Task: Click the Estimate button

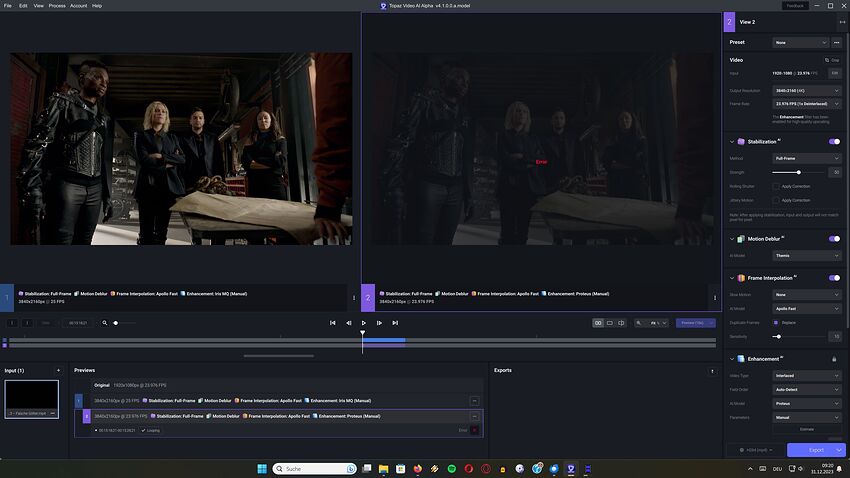Action: 807,429
